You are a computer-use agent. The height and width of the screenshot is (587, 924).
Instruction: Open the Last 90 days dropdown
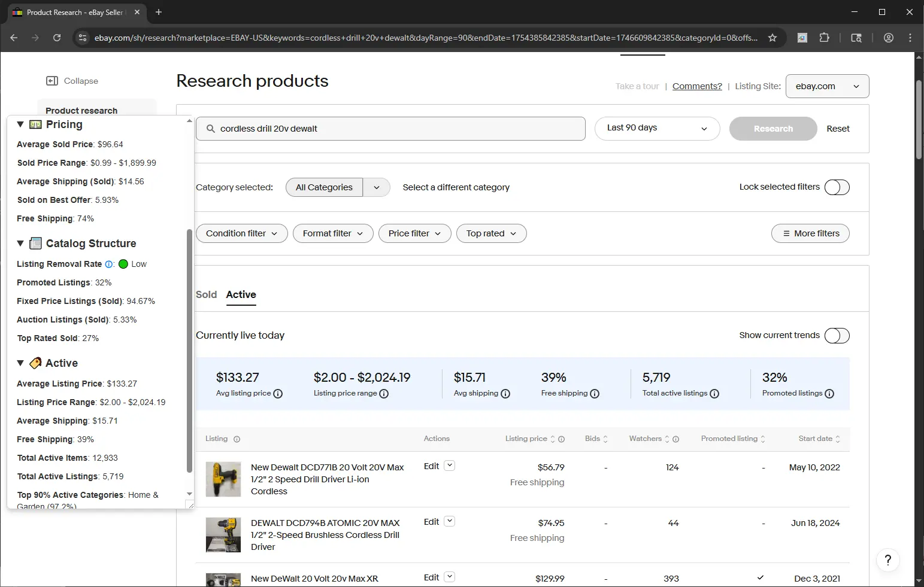[x=657, y=128]
